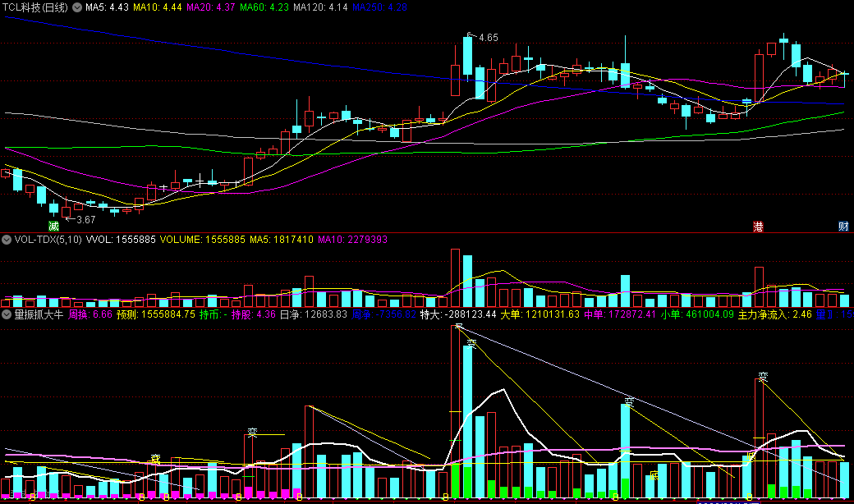Click the 中单: 172872.41 value
854x504 pixels.
(x=620, y=314)
